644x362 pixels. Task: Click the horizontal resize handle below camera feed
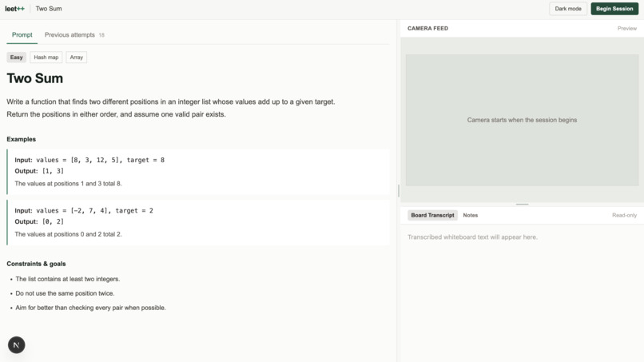522,205
